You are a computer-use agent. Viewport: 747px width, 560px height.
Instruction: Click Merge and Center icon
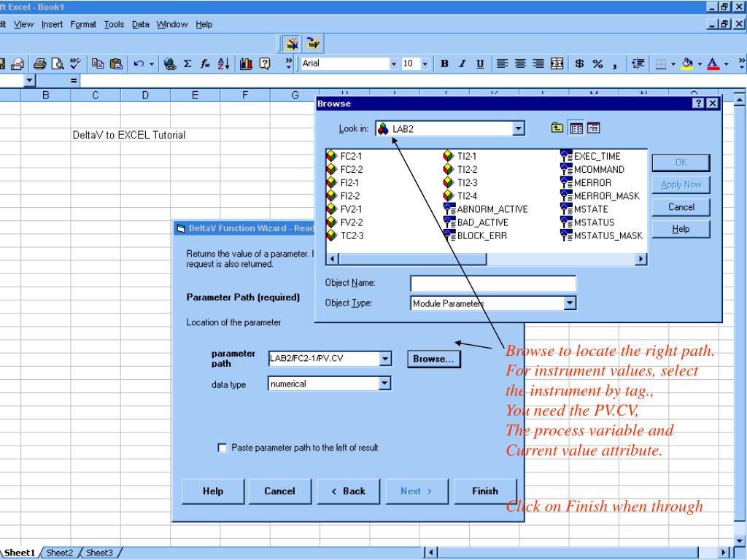[x=557, y=64]
